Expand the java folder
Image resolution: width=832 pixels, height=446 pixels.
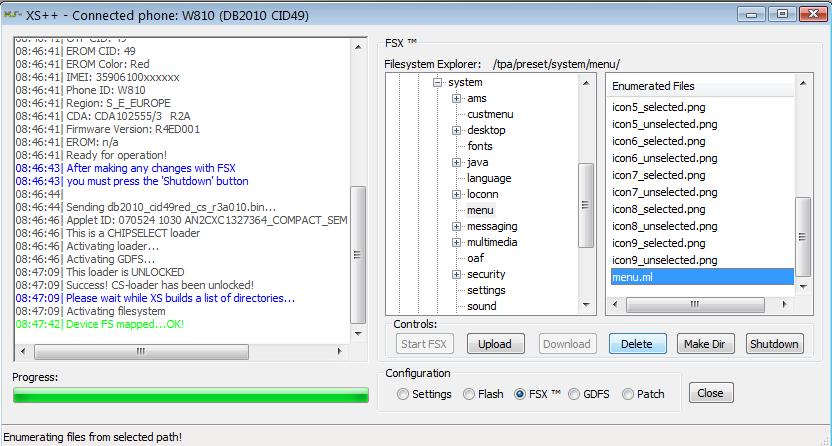456,162
